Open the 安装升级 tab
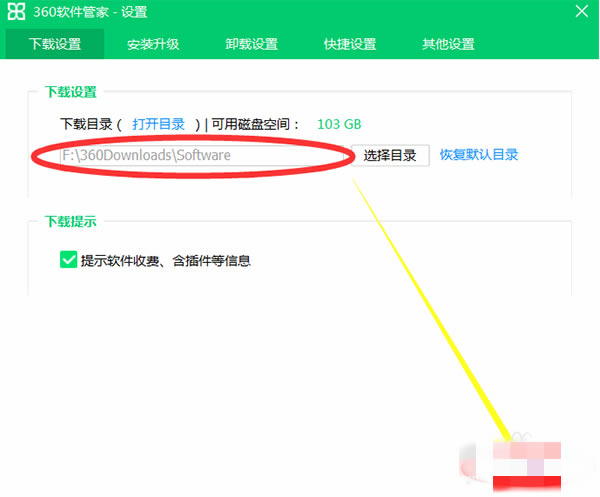 [x=153, y=44]
